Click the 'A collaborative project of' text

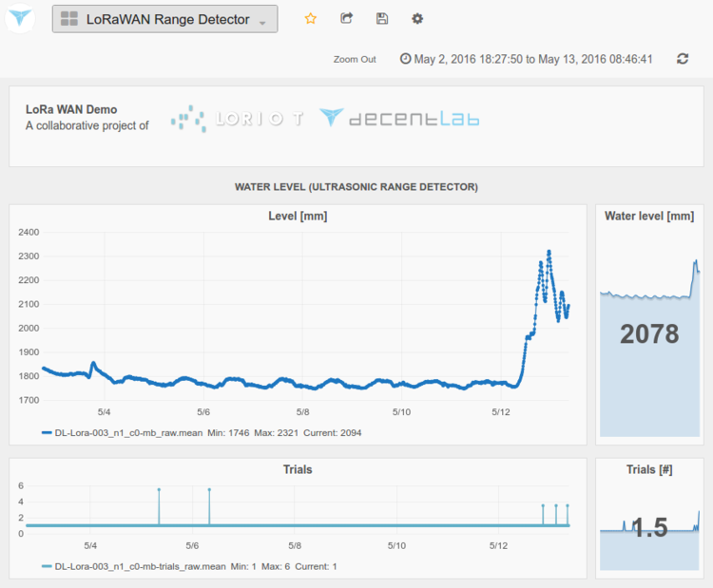[x=87, y=126]
